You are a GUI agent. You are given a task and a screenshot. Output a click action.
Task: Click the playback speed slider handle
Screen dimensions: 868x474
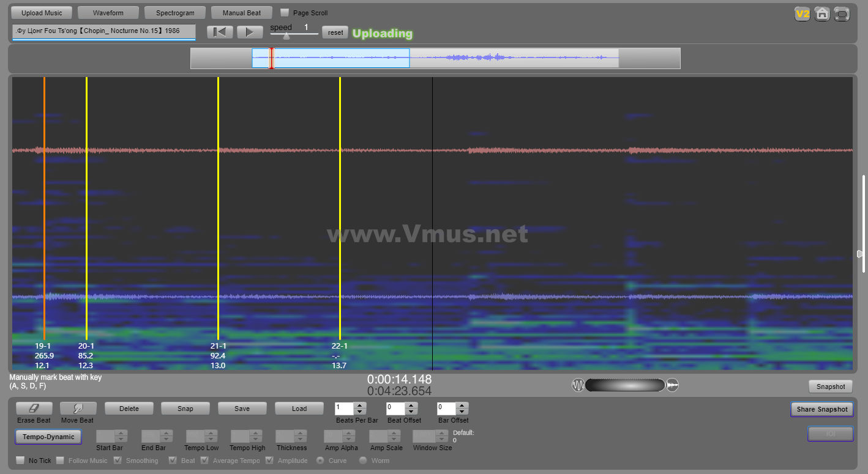(286, 36)
